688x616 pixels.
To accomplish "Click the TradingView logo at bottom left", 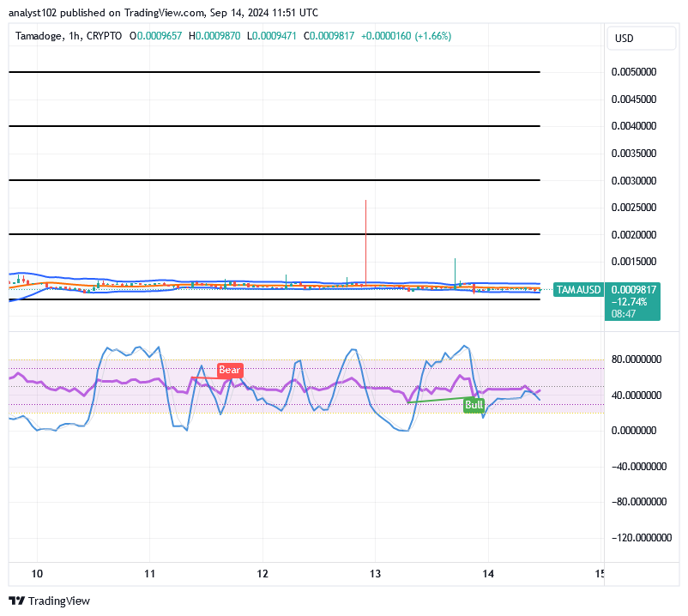I will pos(50,601).
